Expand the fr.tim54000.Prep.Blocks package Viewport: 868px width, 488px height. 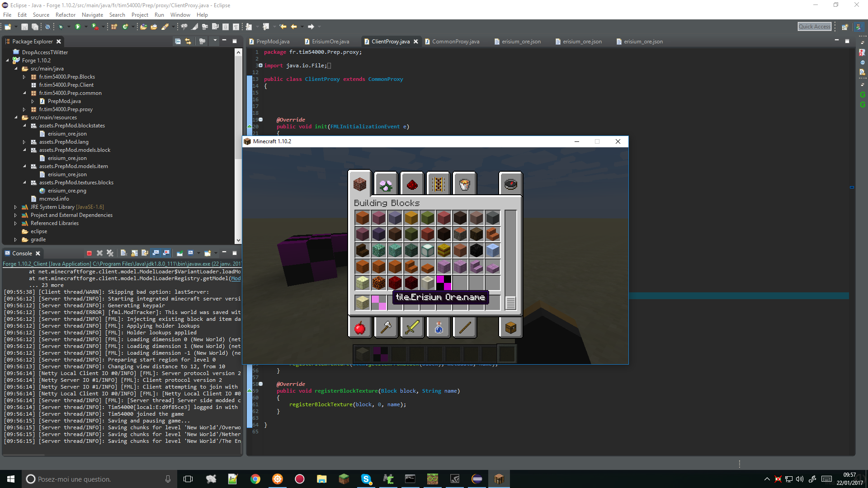tap(24, 77)
